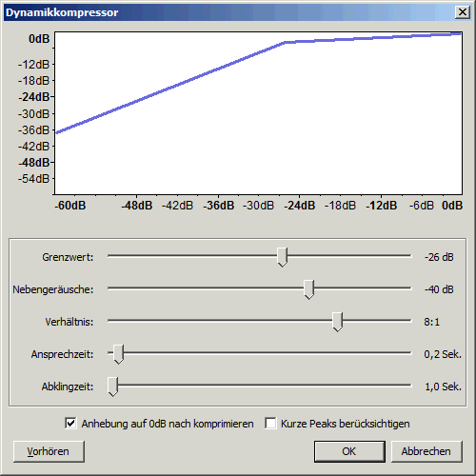Enable Kurze Peaks berücksichtigen checkbox

(x=270, y=424)
